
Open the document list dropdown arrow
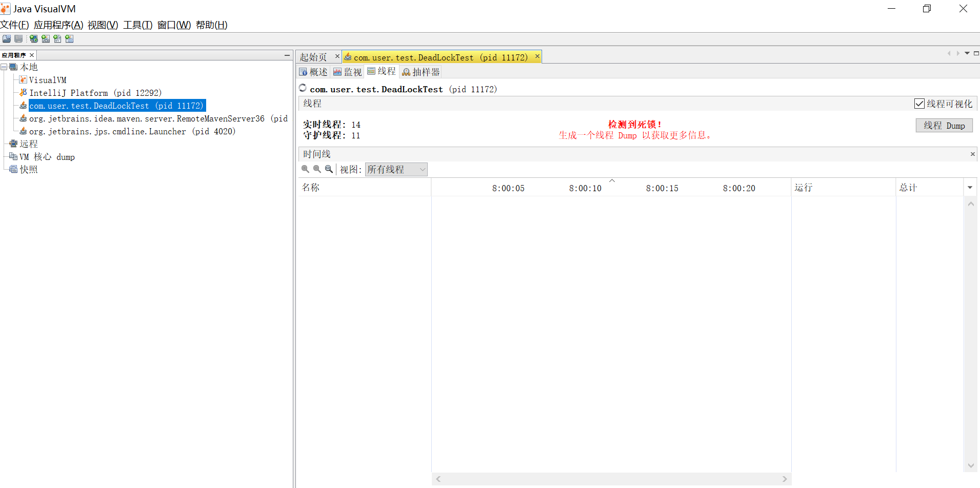(967, 53)
